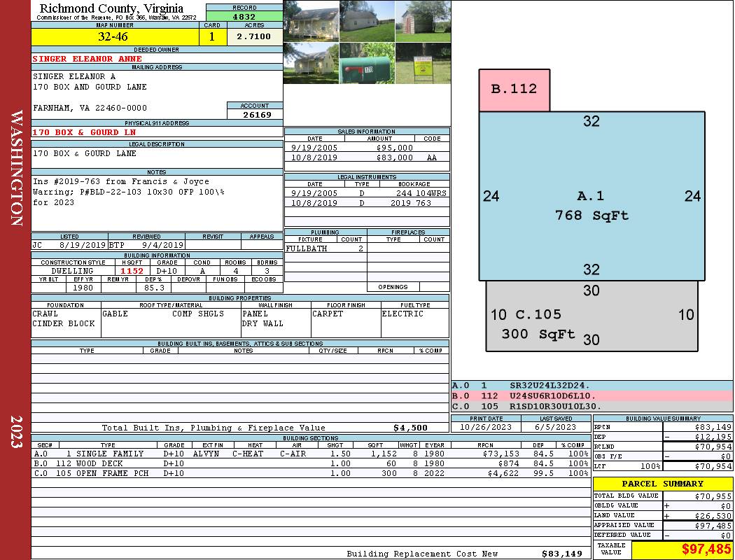The height and width of the screenshot is (560, 735).
Task: Click print date 10/26/2023
Action: [x=486, y=427]
